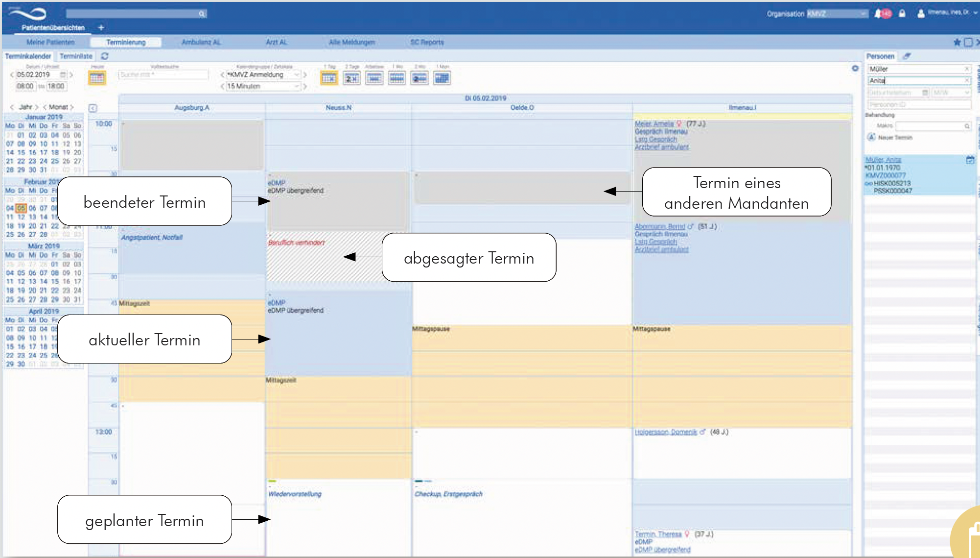Click the eraser icon beside Personen

pos(907,56)
